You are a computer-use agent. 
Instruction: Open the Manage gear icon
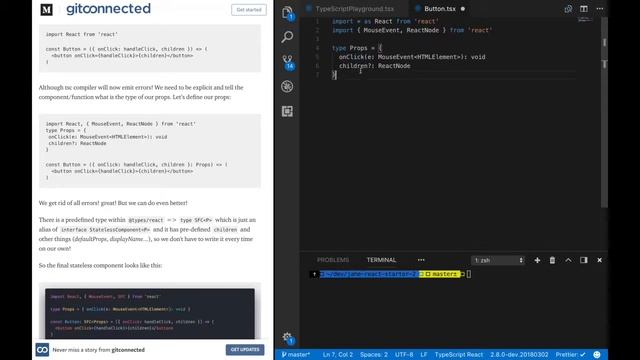pyautogui.click(x=288, y=338)
